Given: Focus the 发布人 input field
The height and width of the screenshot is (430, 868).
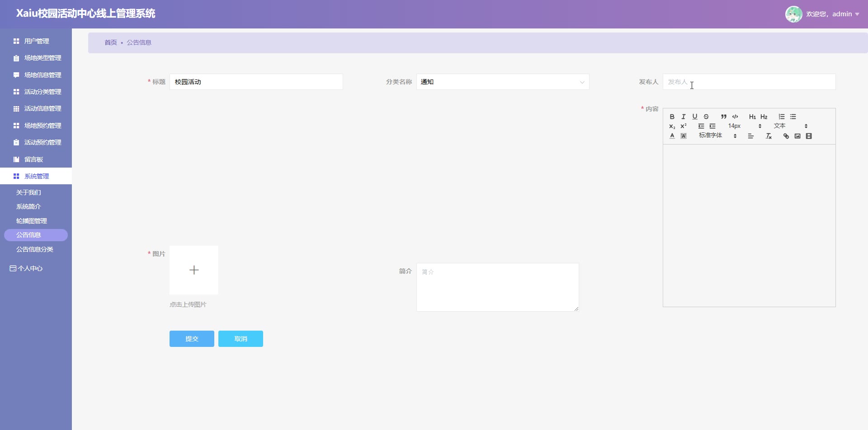Looking at the screenshot, I should [749, 82].
